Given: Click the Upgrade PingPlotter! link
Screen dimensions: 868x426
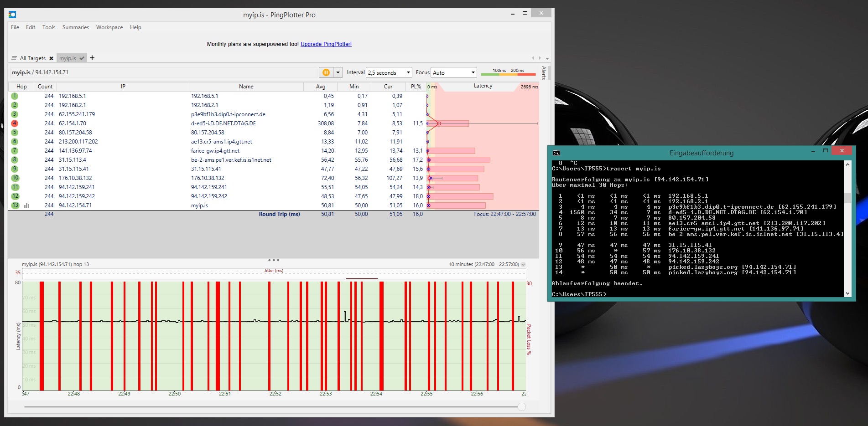Looking at the screenshot, I should click(326, 44).
